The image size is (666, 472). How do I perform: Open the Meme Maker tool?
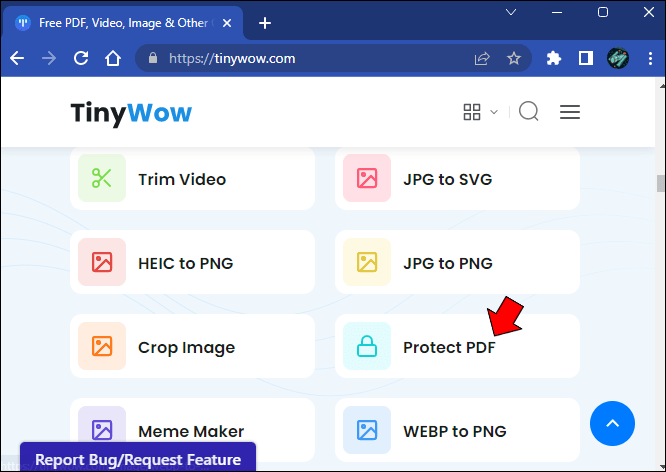click(x=192, y=430)
